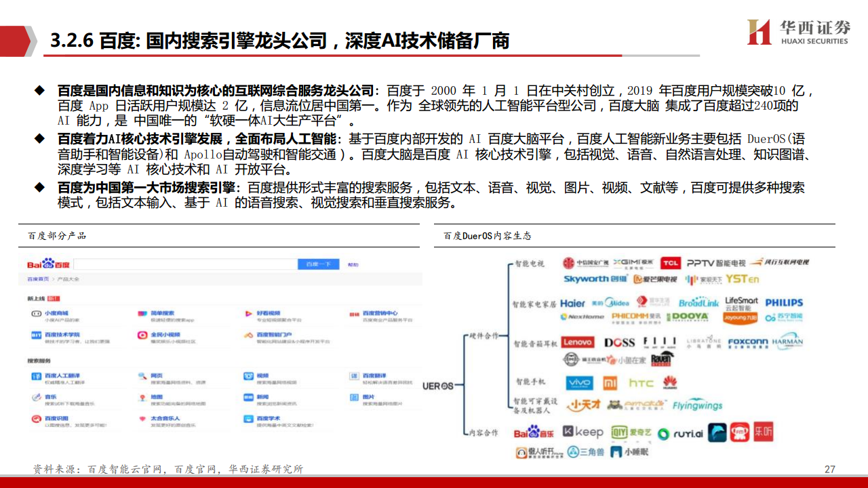Viewport: 868px width, 488px height.
Task: Click the DOSS logo
Action: tap(619, 343)
